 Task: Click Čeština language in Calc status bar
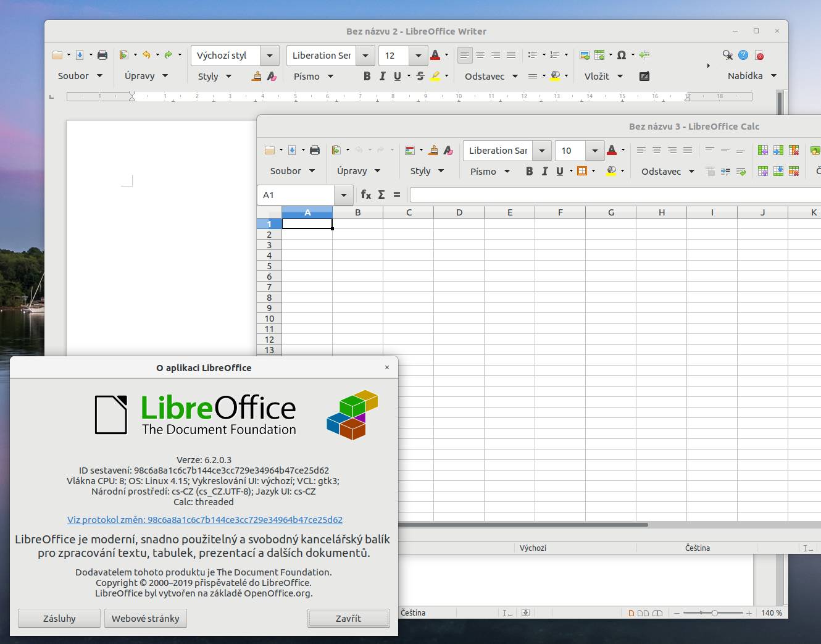point(698,548)
